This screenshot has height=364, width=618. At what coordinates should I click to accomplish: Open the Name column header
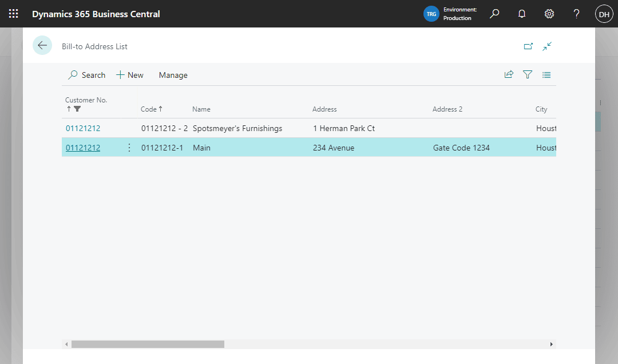pos(201,109)
